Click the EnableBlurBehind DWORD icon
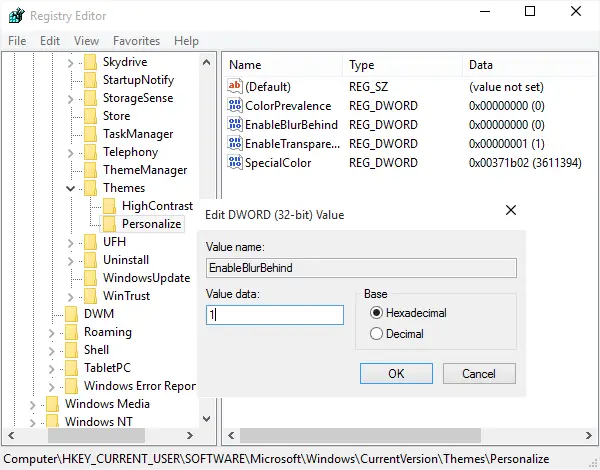600x470 pixels. pyautogui.click(x=235, y=124)
